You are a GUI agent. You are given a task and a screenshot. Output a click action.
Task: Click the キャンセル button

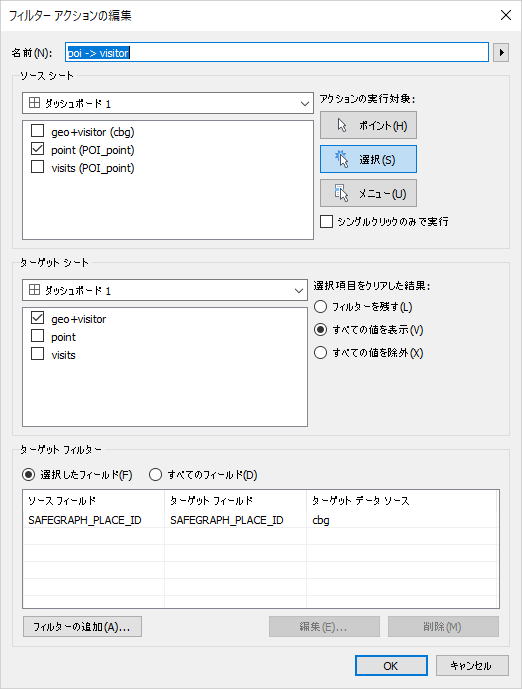click(x=472, y=666)
